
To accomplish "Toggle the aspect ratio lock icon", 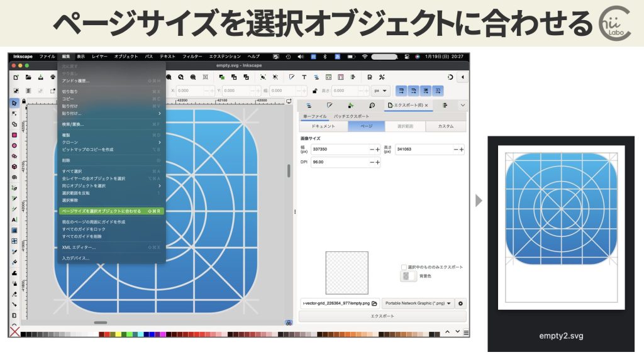I will point(313,90).
